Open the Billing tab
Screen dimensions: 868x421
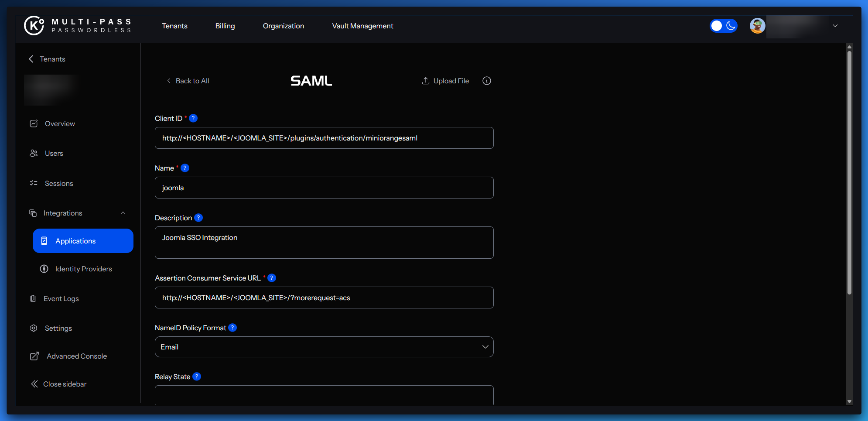(x=225, y=26)
